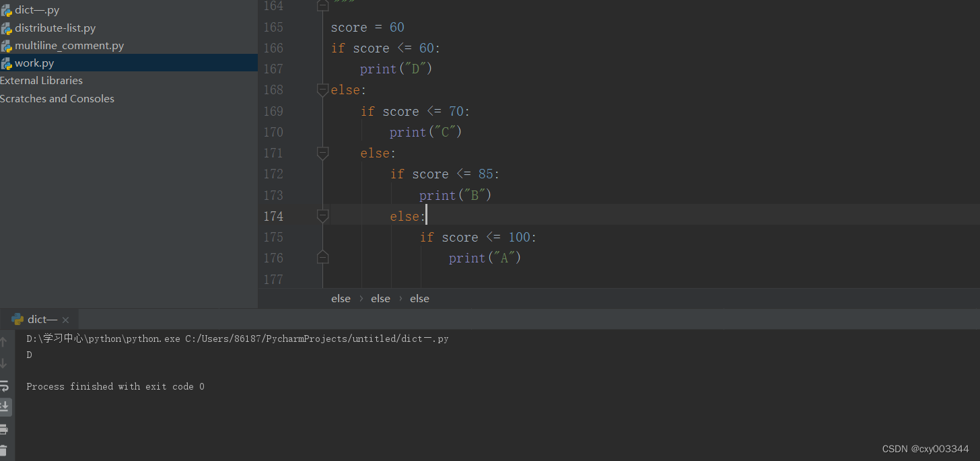Click the leftmost else breadcrumb
The height and width of the screenshot is (461, 980).
(x=341, y=299)
